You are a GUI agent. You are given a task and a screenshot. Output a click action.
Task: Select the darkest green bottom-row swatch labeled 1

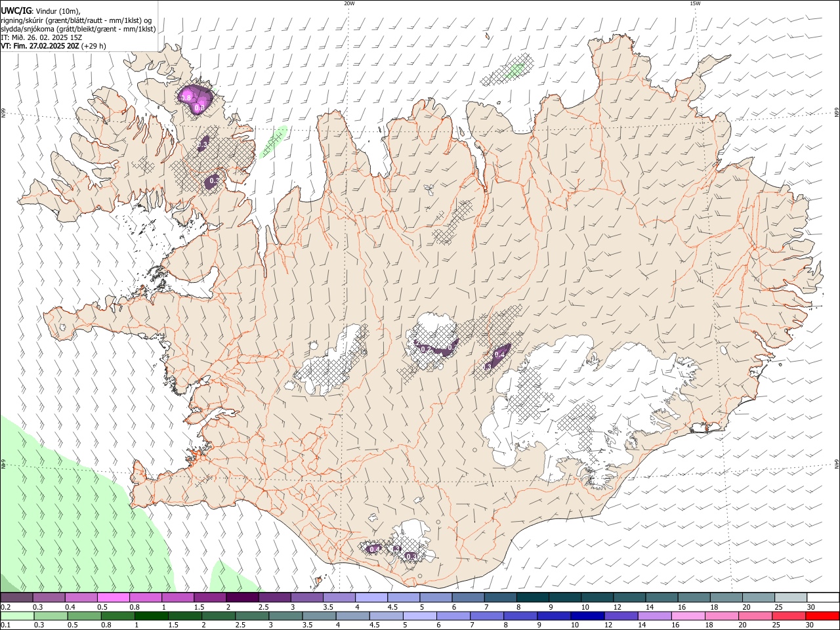click(150, 616)
